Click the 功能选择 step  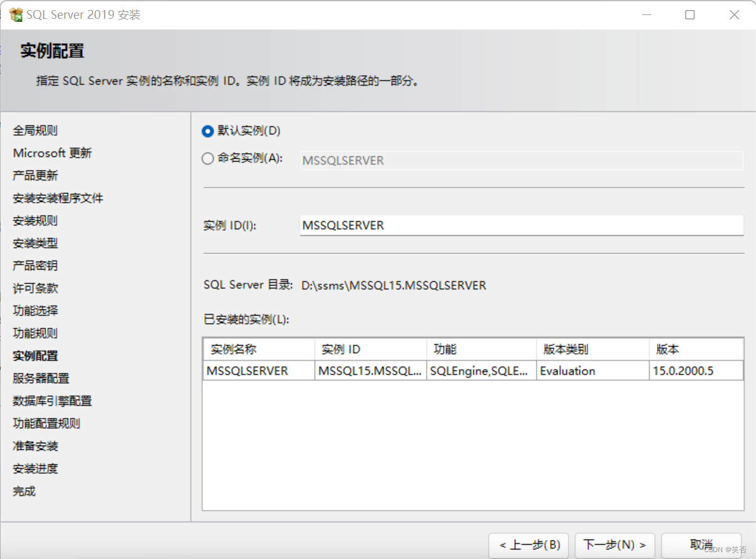coord(35,310)
